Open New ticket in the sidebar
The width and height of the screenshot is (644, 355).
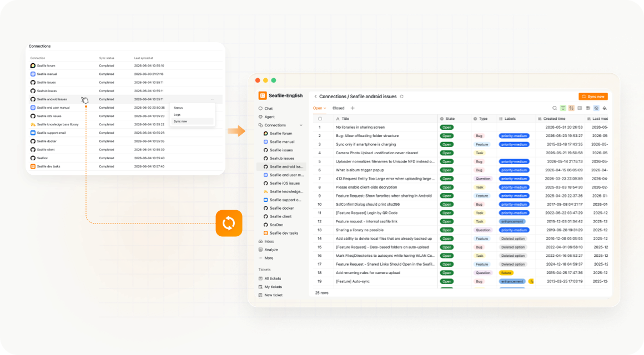[273, 295]
